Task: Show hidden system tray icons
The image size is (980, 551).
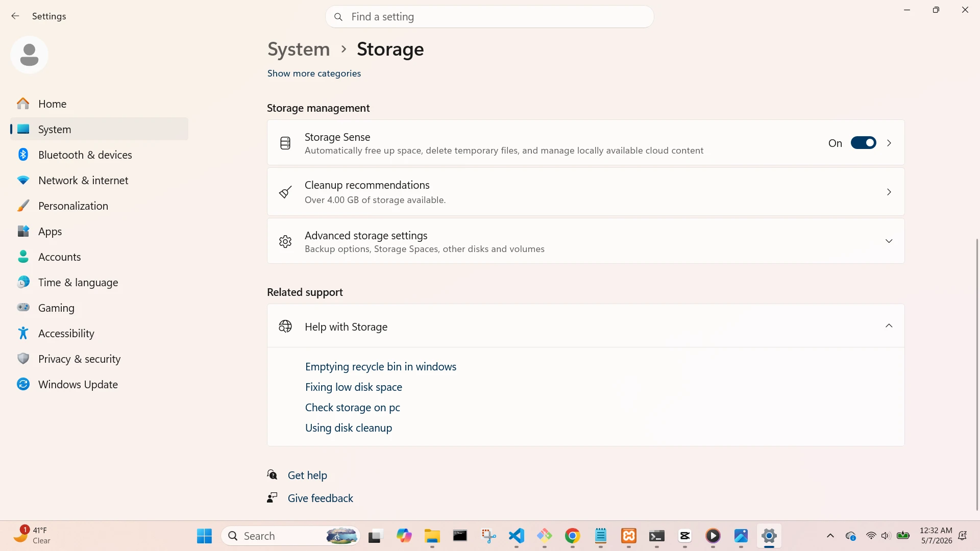Action: (x=830, y=536)
